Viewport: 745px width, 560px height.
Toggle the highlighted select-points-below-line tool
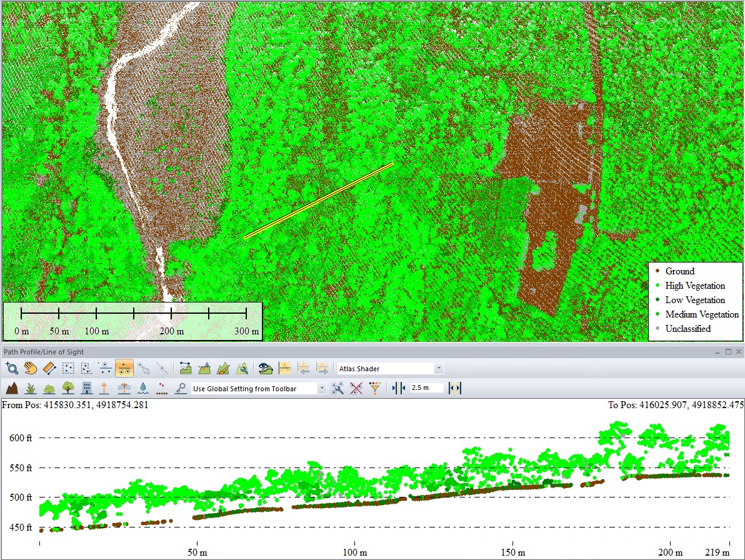(124, 368)
